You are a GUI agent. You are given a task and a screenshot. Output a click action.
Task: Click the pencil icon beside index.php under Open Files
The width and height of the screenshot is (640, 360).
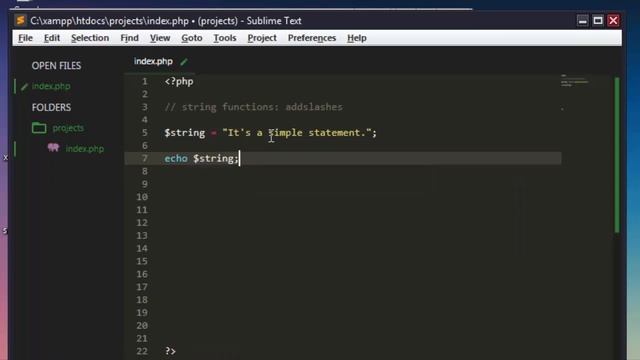point(24,87)
